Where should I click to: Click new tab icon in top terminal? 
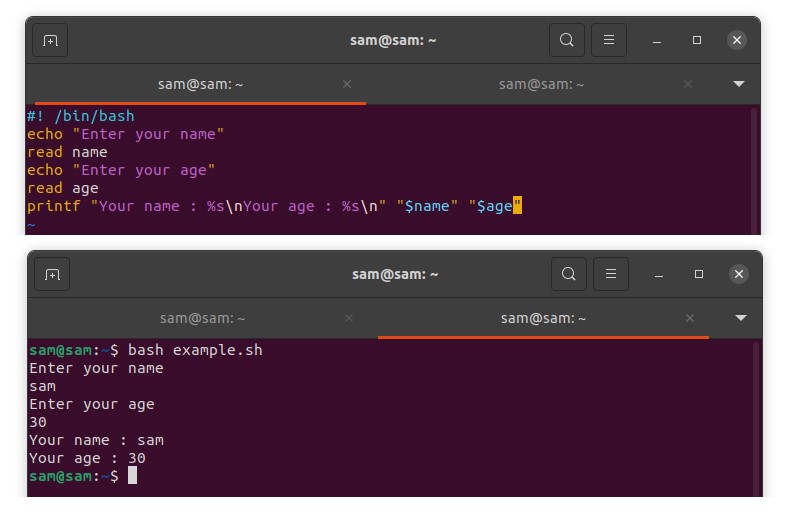[x=50, y=41]
